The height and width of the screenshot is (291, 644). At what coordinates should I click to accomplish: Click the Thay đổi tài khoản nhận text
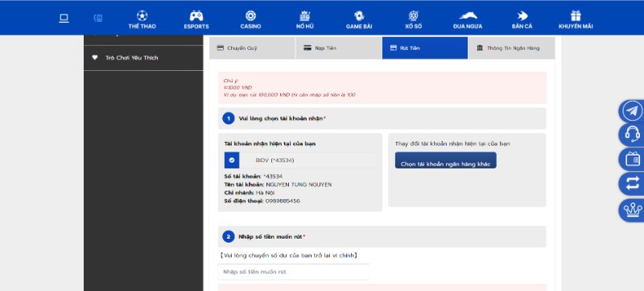(452, 143)
